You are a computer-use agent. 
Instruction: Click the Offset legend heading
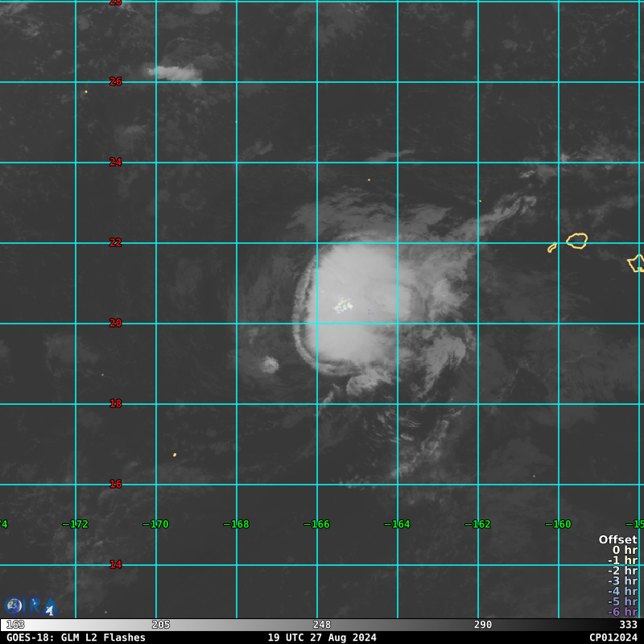tap(617, 540)
